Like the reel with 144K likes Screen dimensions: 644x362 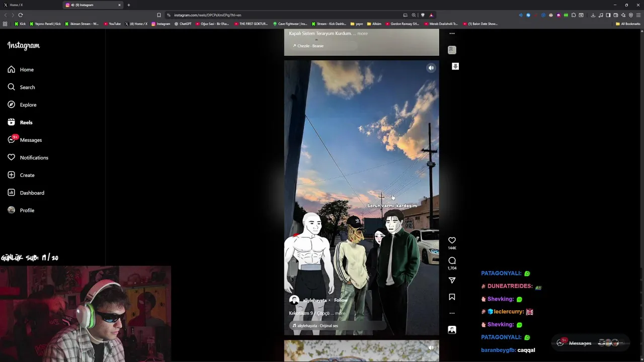pos(452,240)
